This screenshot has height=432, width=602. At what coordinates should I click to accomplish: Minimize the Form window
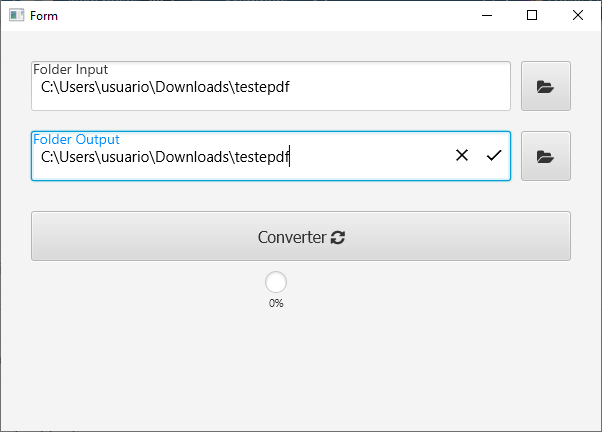pos(486,15)
